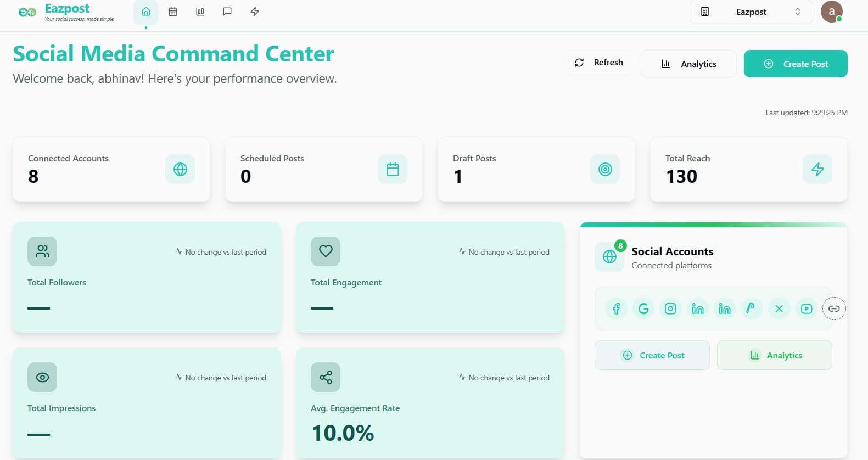
Task: Refresh the dashboard data
Action: coord(598,63)
